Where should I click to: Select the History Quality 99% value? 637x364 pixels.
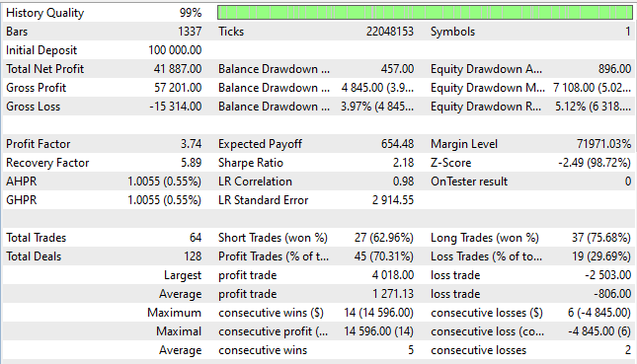point(191,13)
